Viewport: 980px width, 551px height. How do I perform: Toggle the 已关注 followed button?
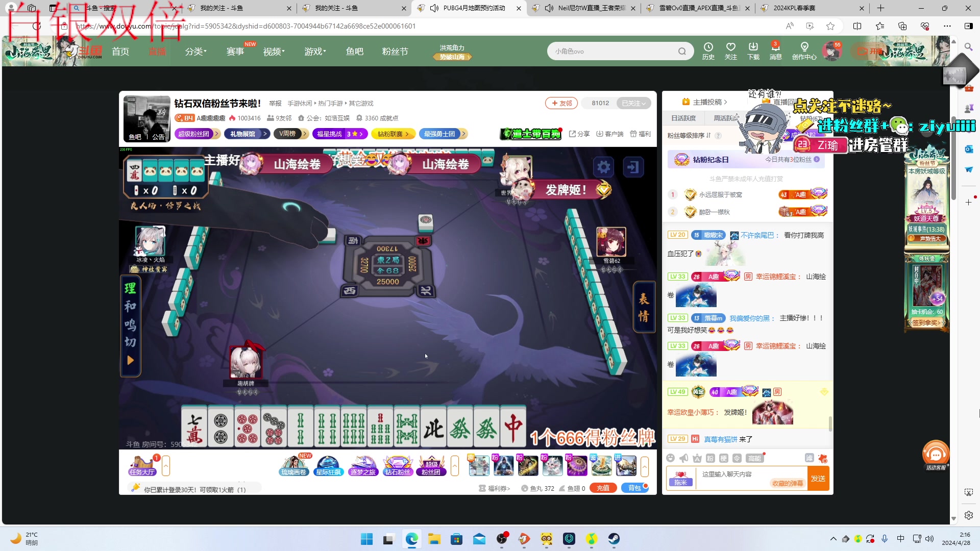633,103
